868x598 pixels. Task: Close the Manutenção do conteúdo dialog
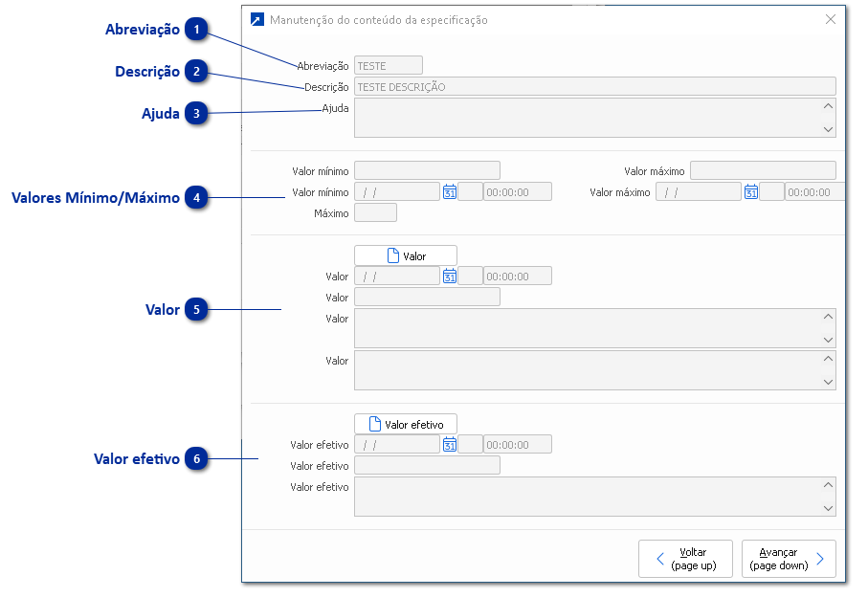(x=830, y=19)
